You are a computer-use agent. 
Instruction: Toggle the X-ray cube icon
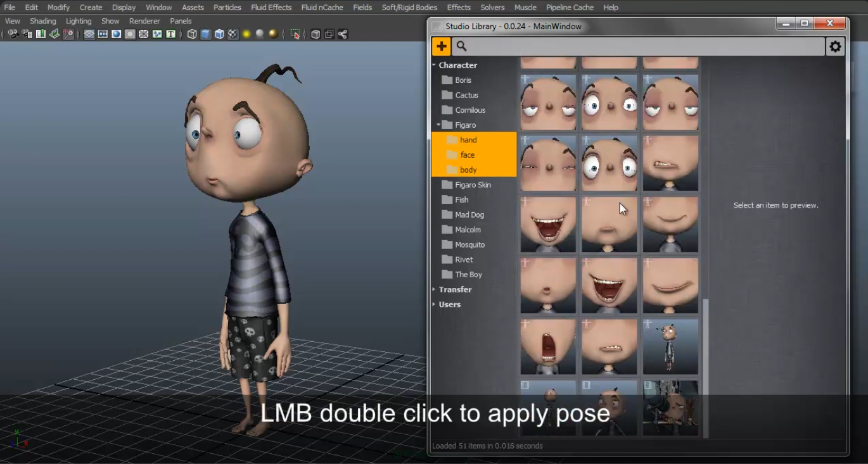click(316, 34)
